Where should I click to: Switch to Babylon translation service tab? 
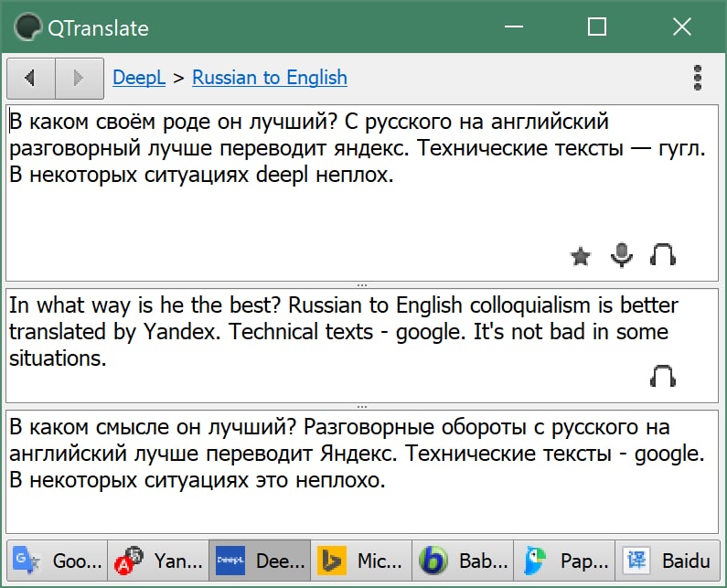click(x=463, y=561)
